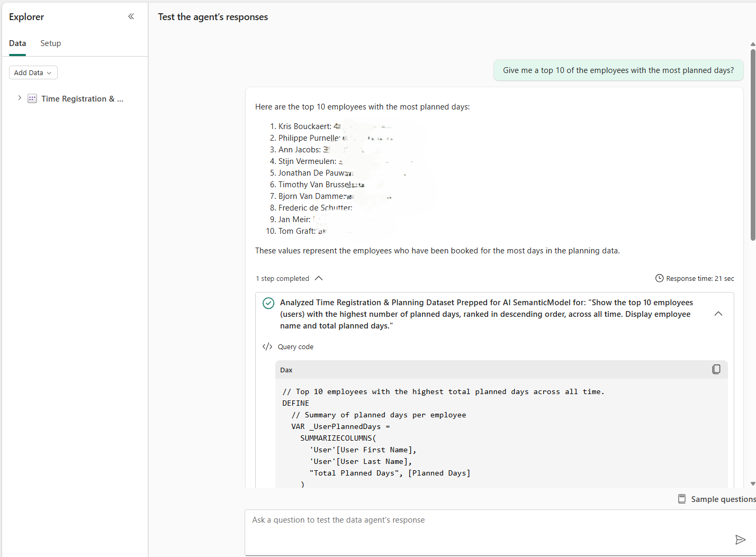Click the Dax code block header
This screenshot has width=756, height=557.
286,370
